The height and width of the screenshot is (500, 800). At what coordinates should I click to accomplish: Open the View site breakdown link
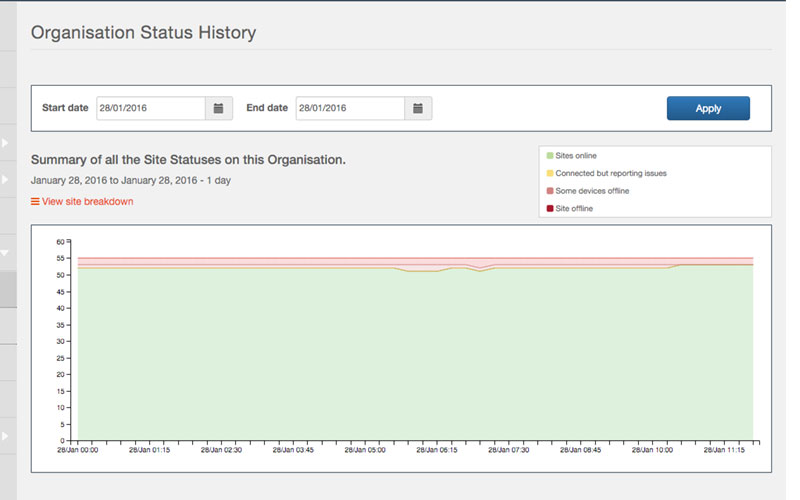click(87, 202)
